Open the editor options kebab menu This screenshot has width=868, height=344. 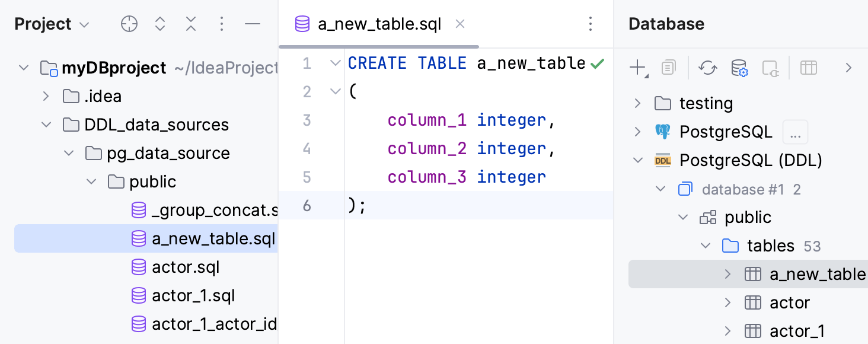(x=590, y=24)
